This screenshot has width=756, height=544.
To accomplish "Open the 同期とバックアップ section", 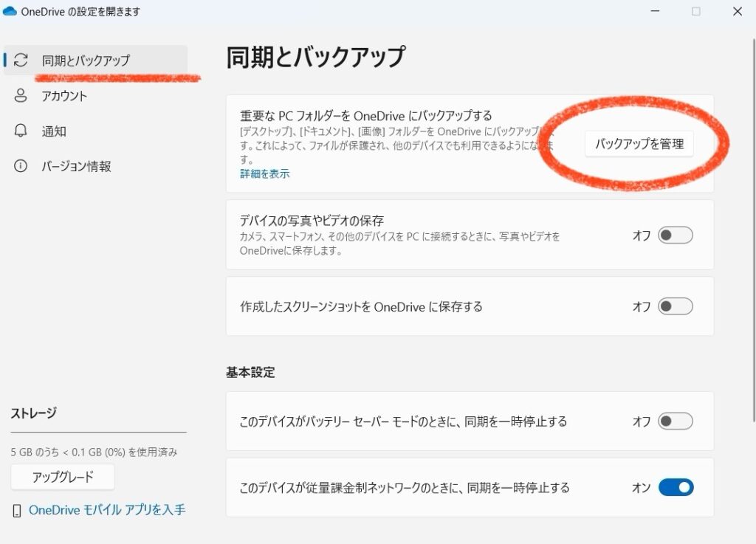I will click(86, 61).
